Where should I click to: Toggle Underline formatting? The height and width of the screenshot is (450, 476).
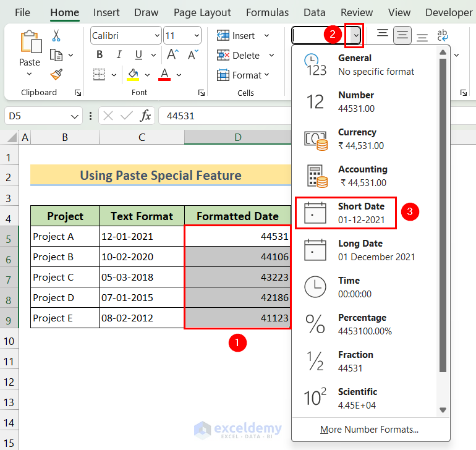[x=138, y=54]
